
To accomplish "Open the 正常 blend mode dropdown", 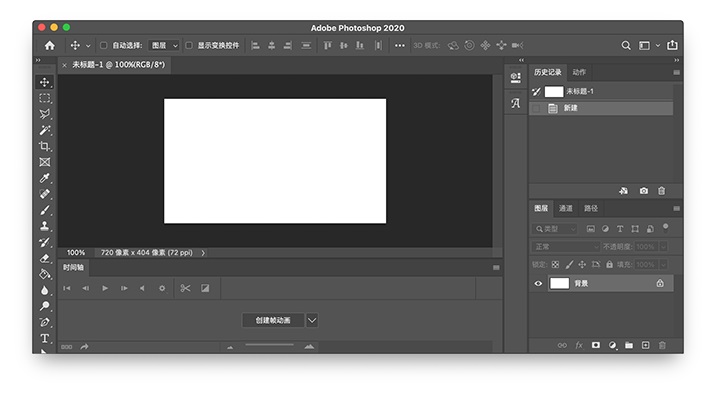I will [565, 247].
